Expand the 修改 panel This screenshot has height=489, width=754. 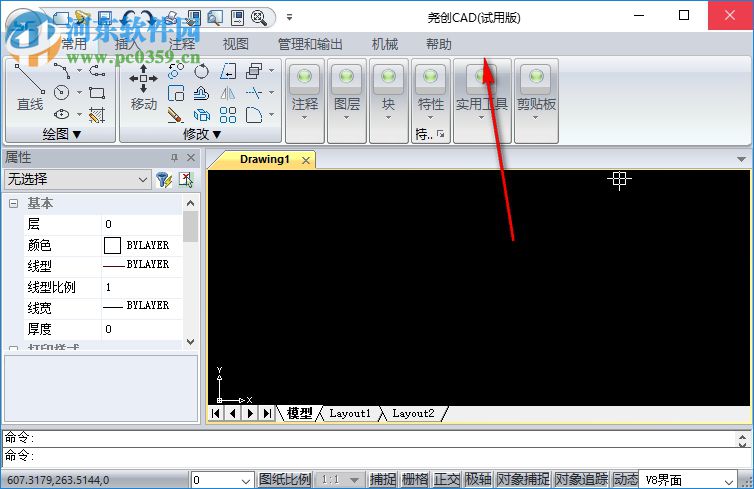[x=202, y=134]
